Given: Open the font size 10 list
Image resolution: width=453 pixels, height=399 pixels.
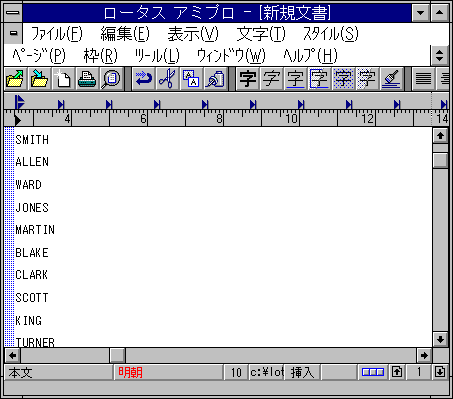Looking at the screenshot, I should pyautogui.click(x=236, y=372).
